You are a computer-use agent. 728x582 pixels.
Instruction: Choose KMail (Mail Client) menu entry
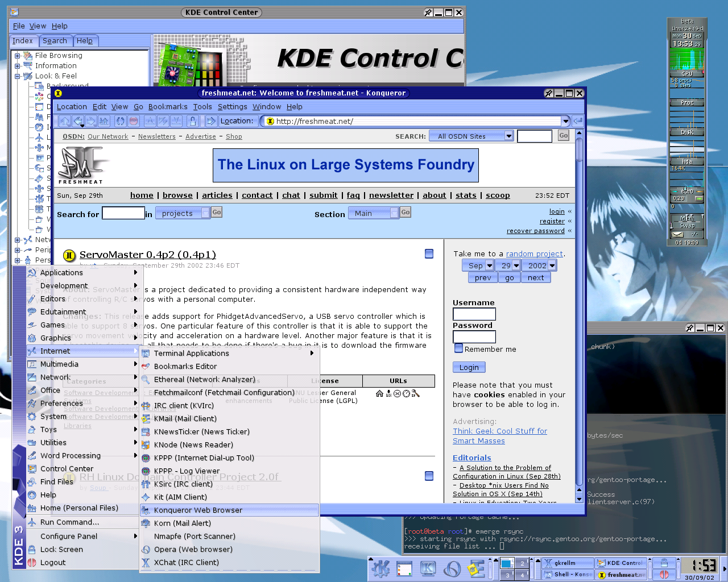(x=229, y=419)
